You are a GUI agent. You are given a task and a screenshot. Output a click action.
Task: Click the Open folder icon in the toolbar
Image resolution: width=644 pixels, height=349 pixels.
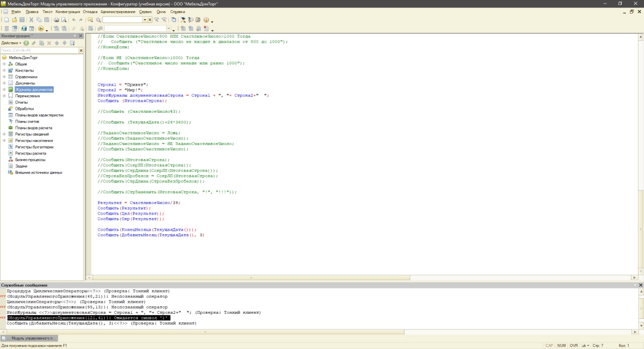pos(15,20)
